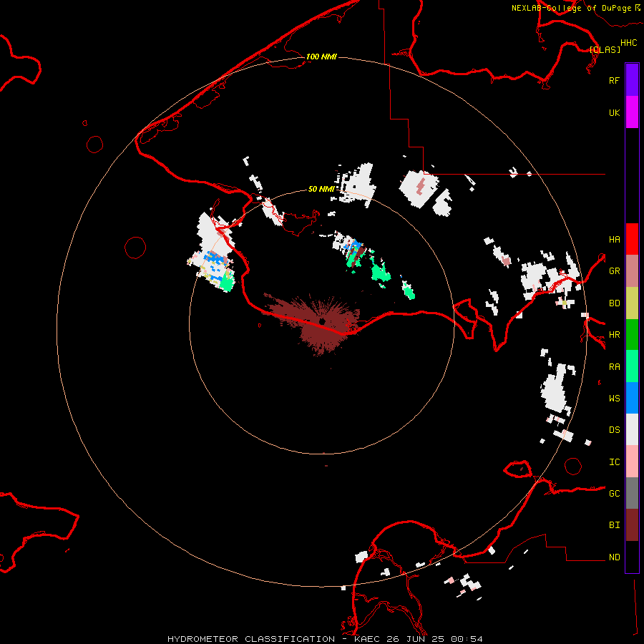This screenshot has width=644, height=644.
Task: Click the 100 NMI range ring label
Action: click(x=321, y=57)
